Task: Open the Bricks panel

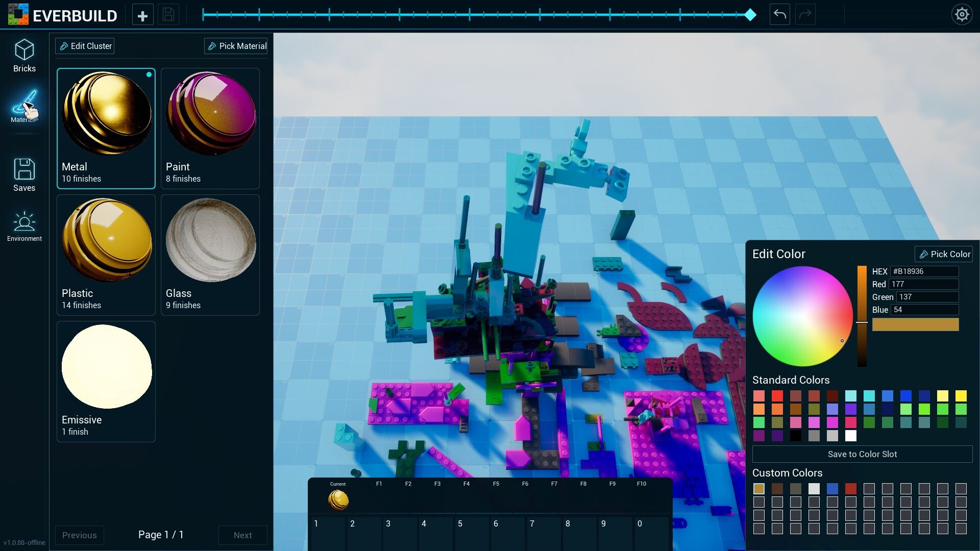Action: point(24,56)
